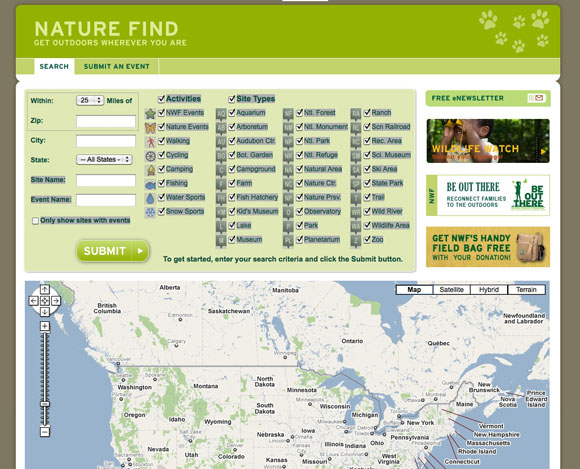Click the Arboretum site marker icon
580x469 pixels.
221,128
